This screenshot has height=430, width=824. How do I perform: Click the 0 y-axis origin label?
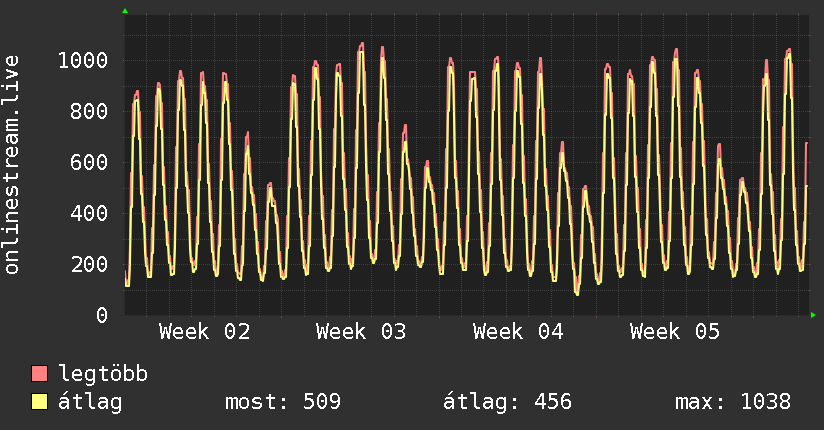click(101, 316)
